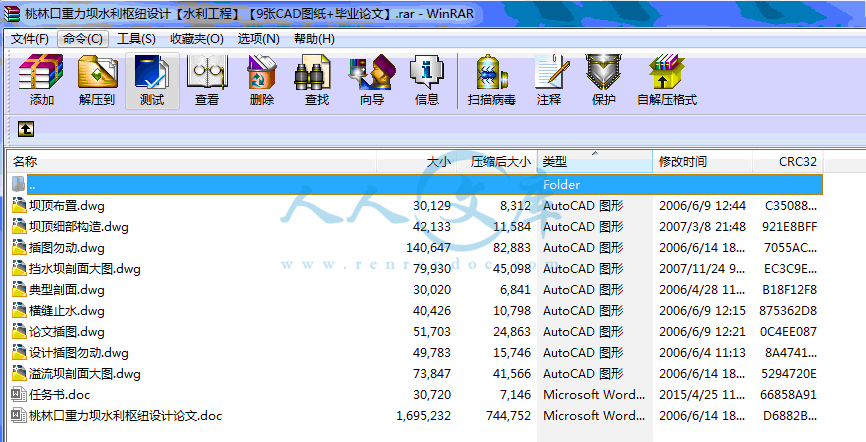
Task: Click the 保护 (Protect) shield icon
Action: pyautogui.click(x=603, y=72)
